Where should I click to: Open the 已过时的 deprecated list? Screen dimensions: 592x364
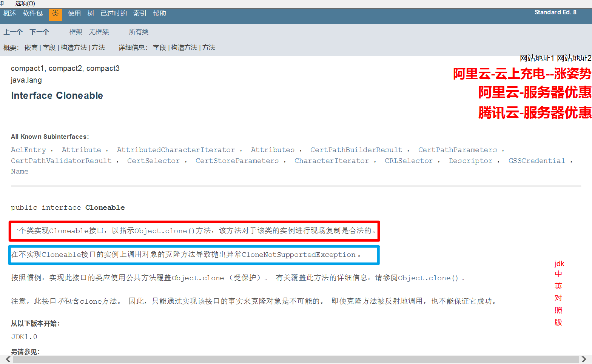pos(114,14)
